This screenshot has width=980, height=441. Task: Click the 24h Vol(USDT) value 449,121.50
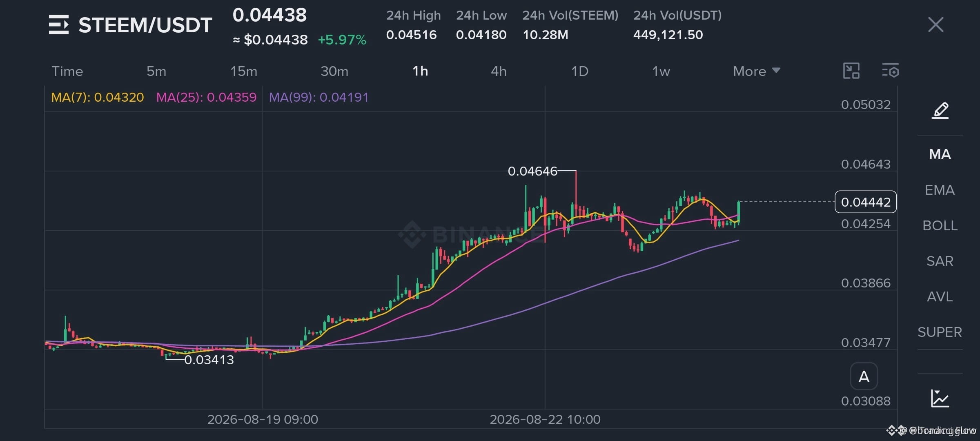668,35
